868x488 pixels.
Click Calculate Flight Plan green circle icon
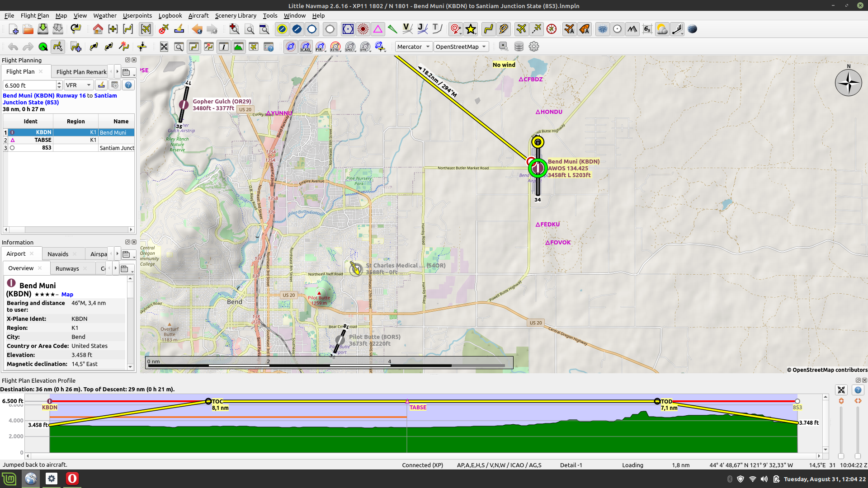(x=43, y=47)
